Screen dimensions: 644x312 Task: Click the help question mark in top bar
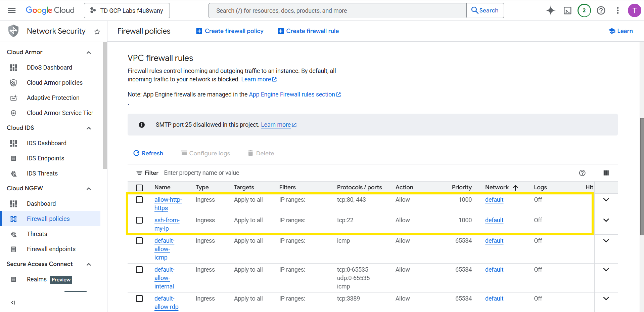601,10
